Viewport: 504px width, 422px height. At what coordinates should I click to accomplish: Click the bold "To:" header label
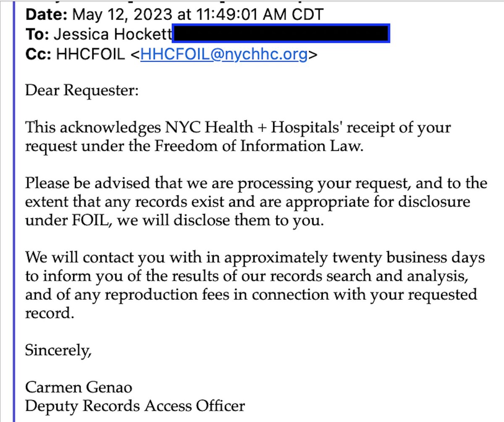click(x=36, y=35)
